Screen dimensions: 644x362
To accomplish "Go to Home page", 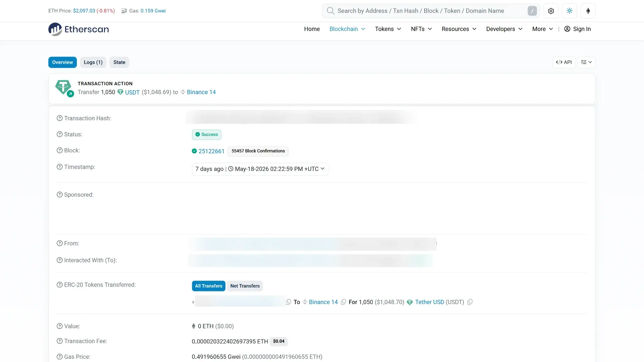I will tap(312, 29).
